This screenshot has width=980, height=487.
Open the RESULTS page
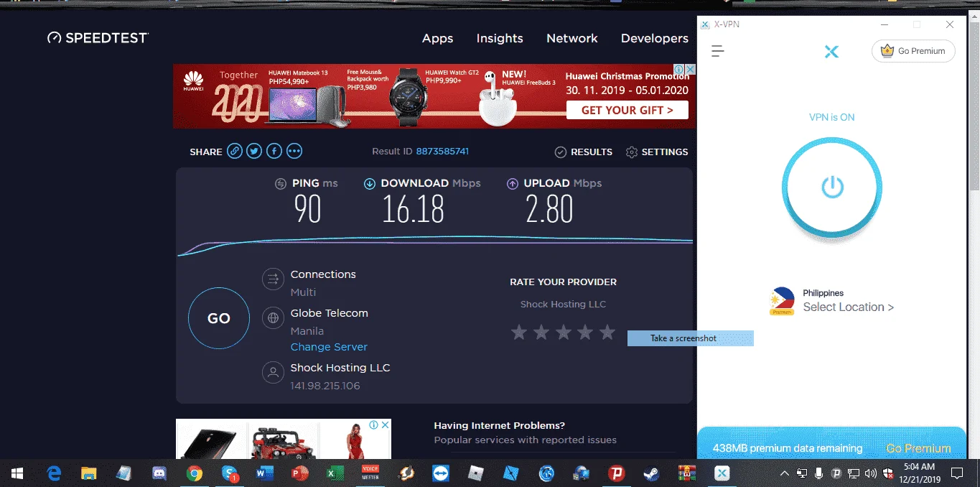pos(584,152)
